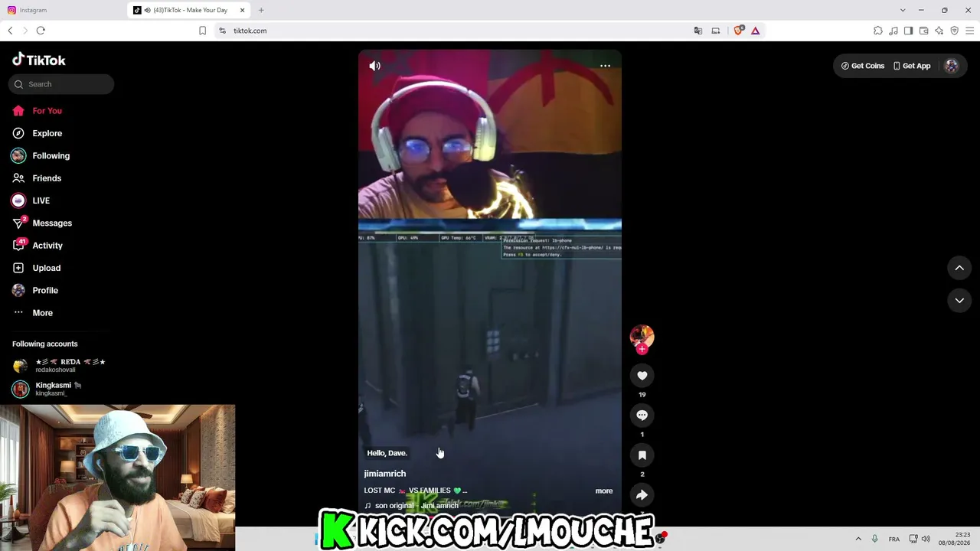Open the translate page icon
Viewport: 980px width, 551px height.
pyautogui.click(x=697, y=31)
